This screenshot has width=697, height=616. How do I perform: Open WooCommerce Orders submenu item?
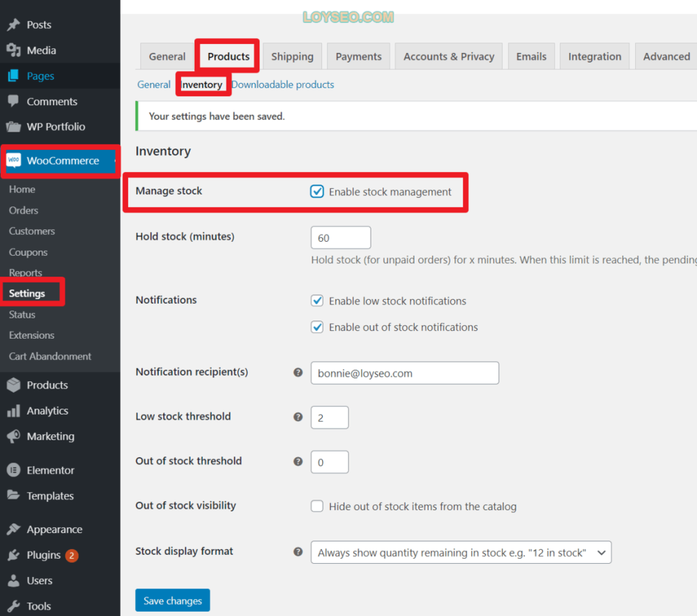point(24,210)
